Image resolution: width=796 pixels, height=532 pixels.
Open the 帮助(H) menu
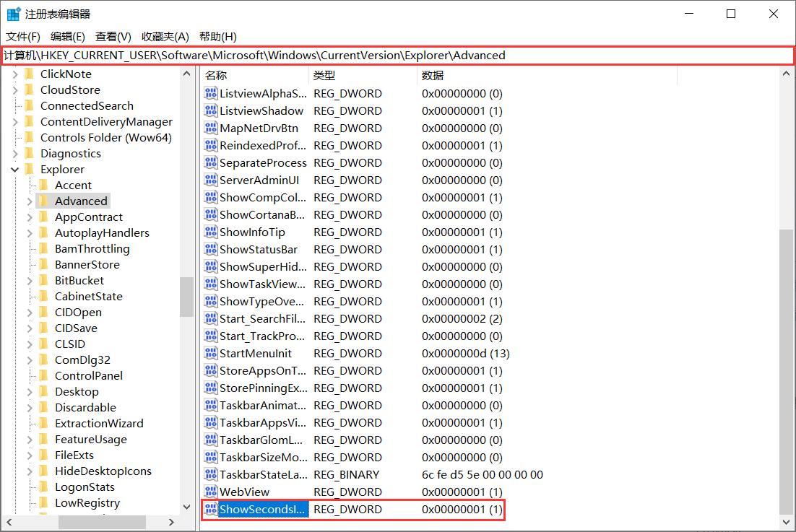[x=218, y=37]
